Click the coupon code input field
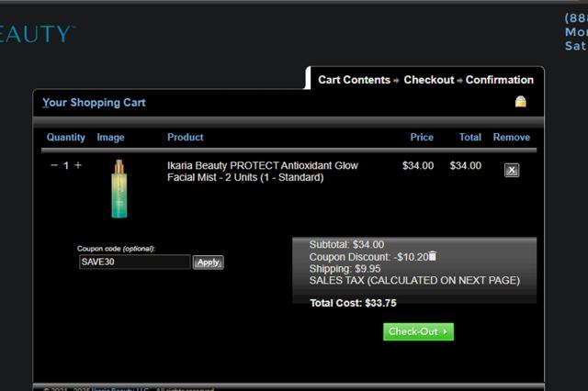The height and width of the screenshot is (391, 588). coord(135,262)
